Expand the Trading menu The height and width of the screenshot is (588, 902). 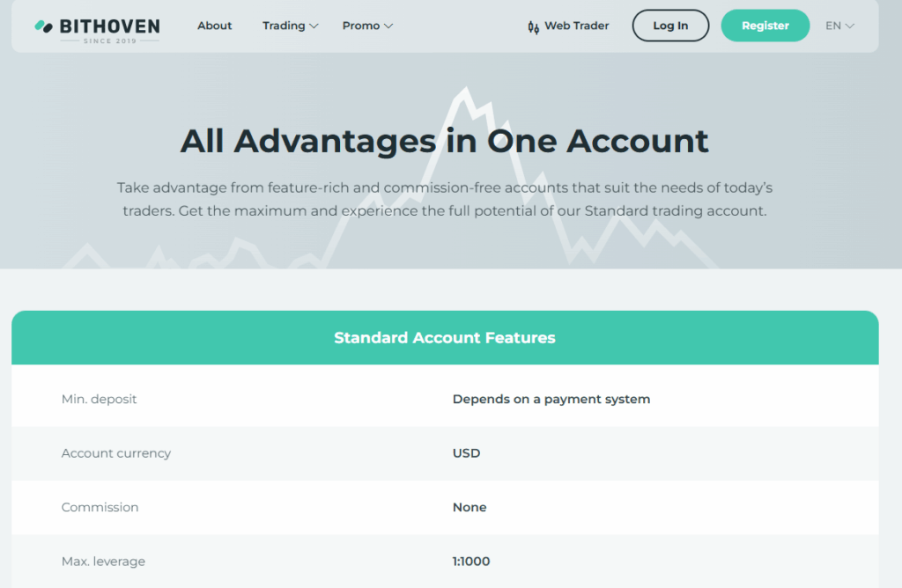[290, 26]
